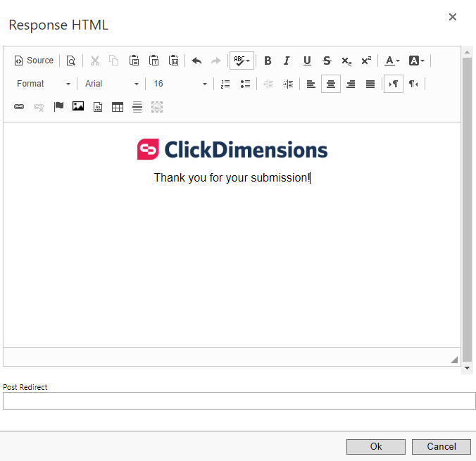
Task: Click the Preview document icon
Action: point(70,61)
